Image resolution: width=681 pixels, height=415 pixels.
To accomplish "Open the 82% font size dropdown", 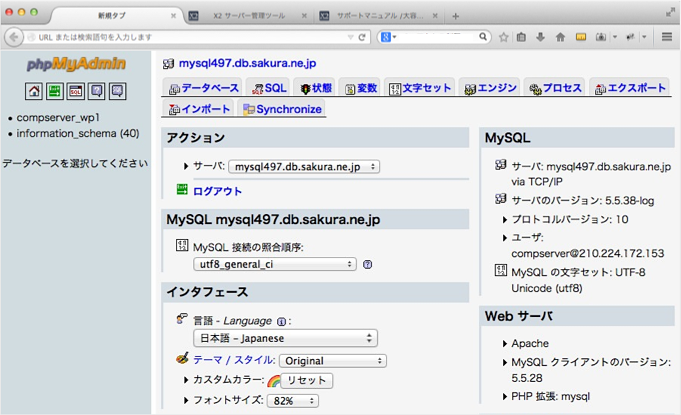I will 293,401.
